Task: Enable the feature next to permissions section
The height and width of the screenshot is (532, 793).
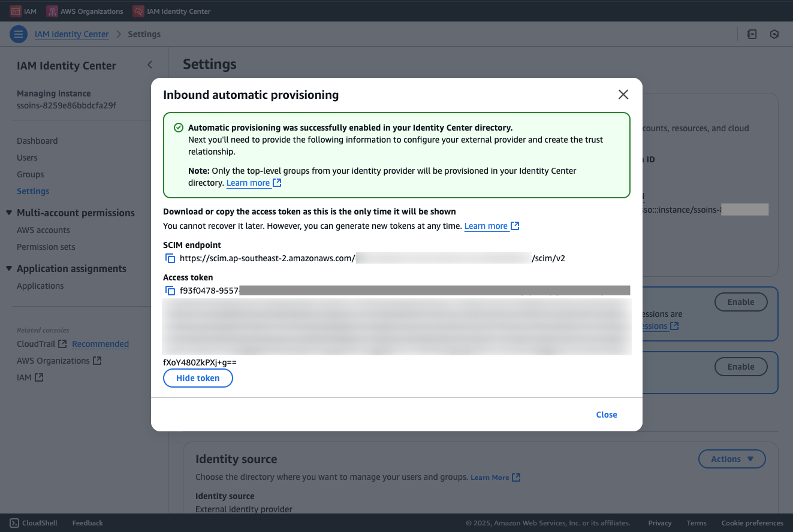Action: 741,301
